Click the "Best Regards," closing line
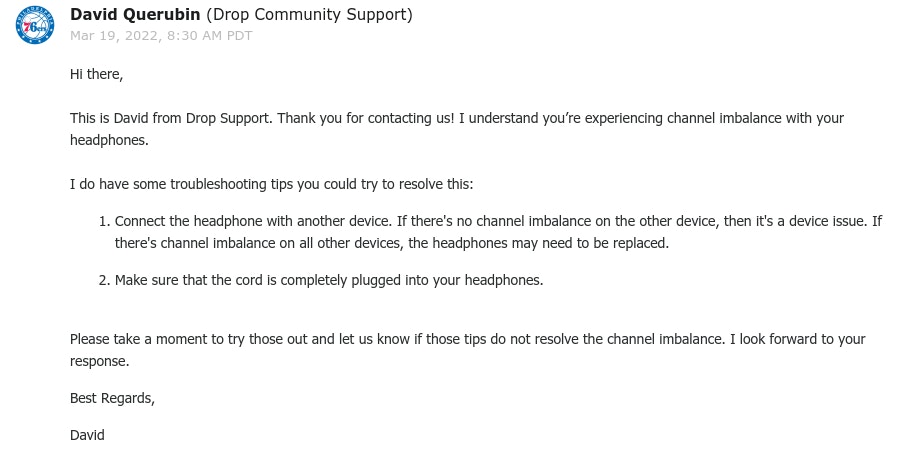Image resolution: width=899 pixels, height=458 pixels. (112, 398)
